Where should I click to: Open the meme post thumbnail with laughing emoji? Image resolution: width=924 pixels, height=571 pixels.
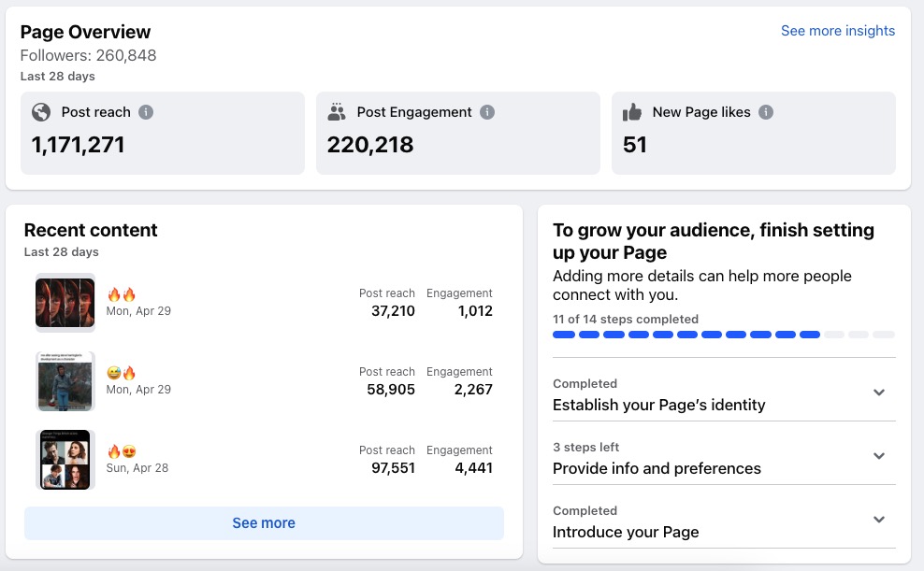coord(65,381)
